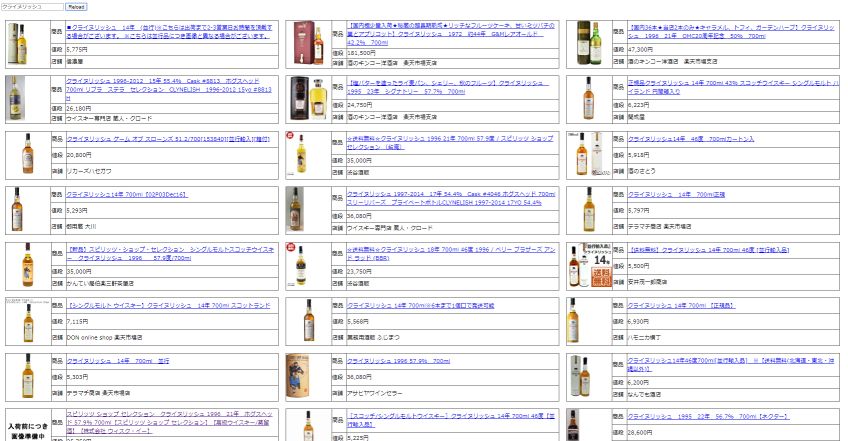Select the 24,750円 price text

[359, 105]
